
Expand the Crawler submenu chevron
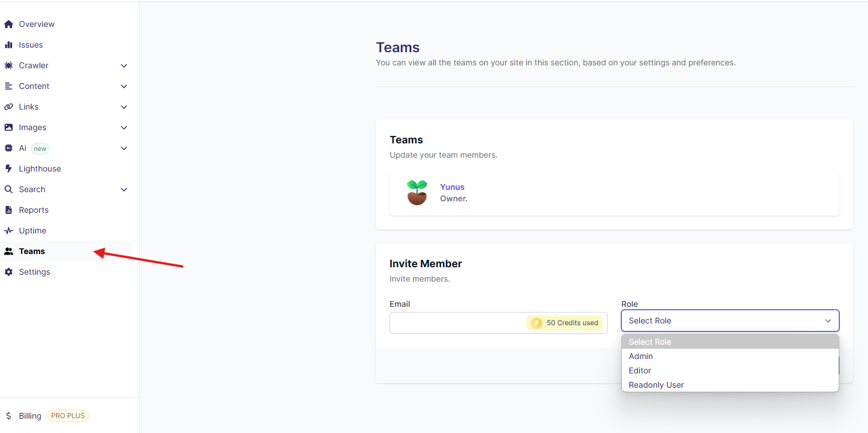click(x=124, y=65)
